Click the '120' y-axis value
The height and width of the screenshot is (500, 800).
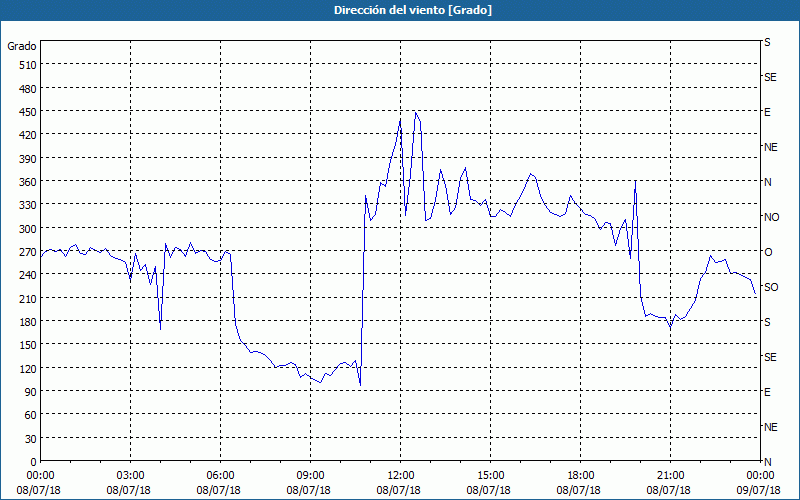pos(28,368)
